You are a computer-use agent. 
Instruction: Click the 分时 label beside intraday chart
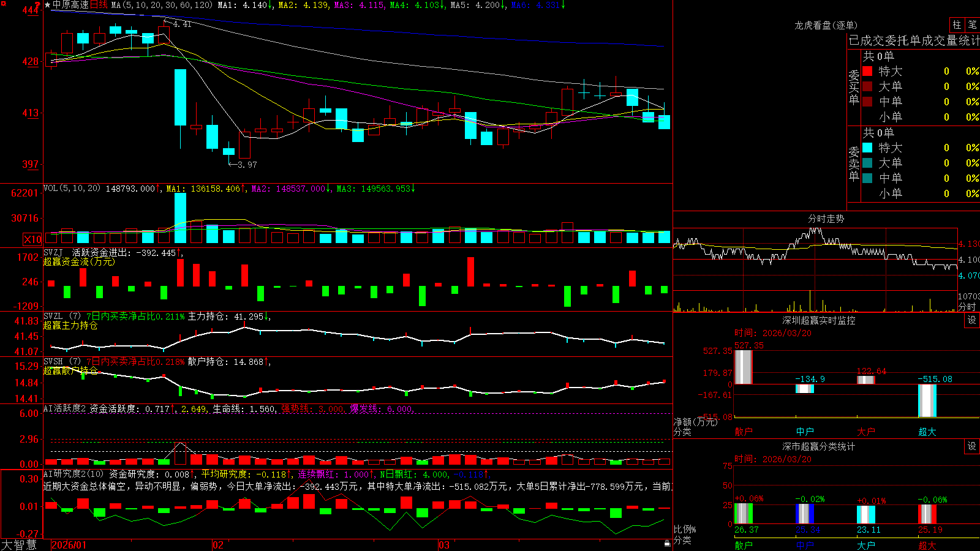[x=967, y=306]
